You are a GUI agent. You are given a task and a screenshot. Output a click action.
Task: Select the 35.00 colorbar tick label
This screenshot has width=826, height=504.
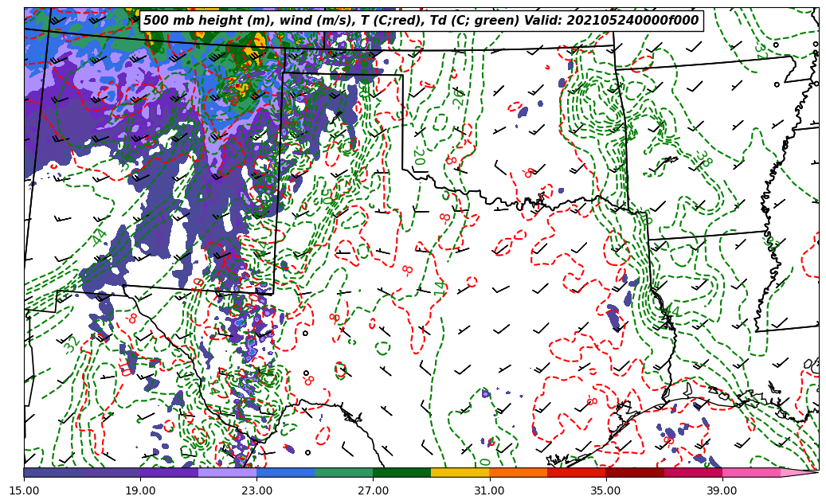605,490
